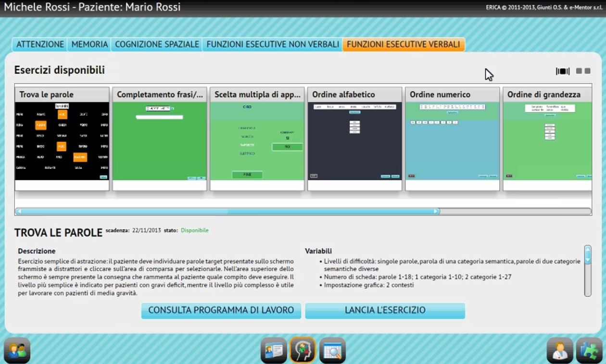Open the ATTENZIONE tab
This screenshot has height=364, width=606.
tap(40, 45)
